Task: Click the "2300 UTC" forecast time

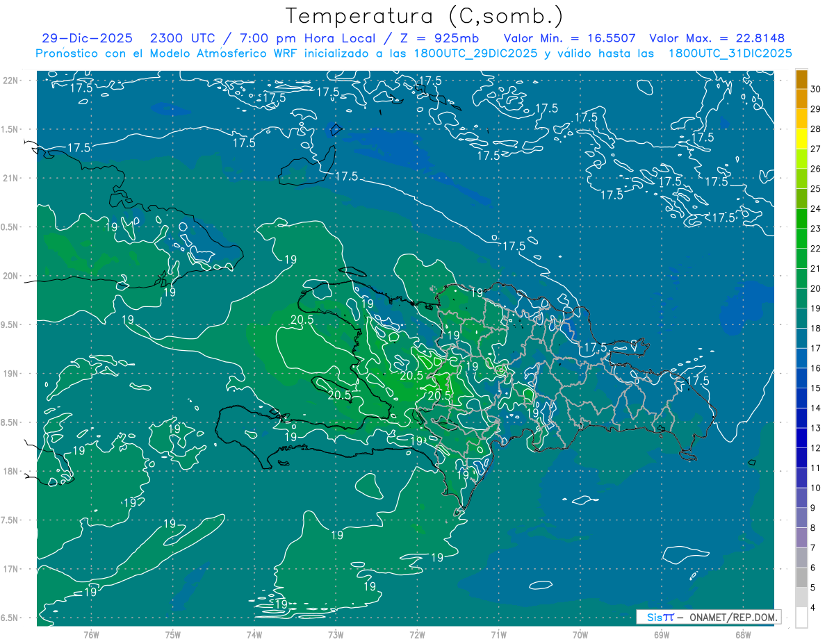Action: (185, 38)
